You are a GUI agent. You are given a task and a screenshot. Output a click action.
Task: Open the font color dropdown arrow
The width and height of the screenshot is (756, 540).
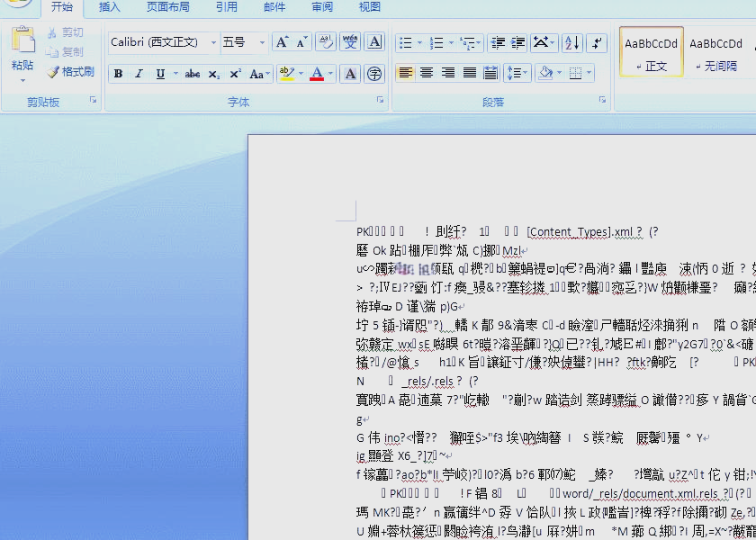pos(329,74)
